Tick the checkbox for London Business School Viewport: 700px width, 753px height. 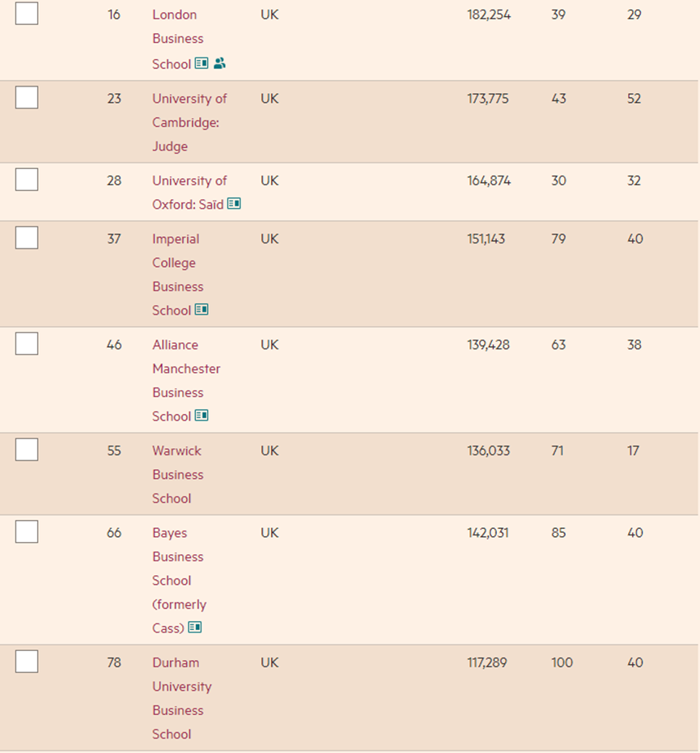tap(27, 14)
